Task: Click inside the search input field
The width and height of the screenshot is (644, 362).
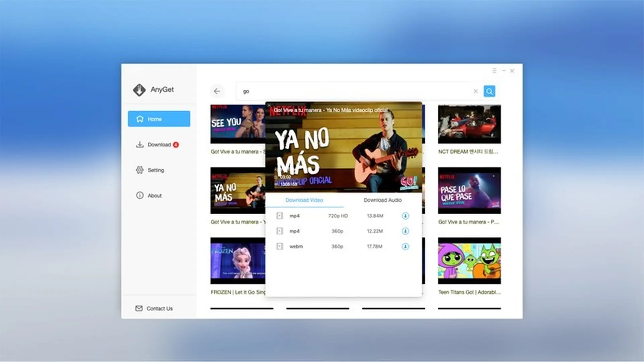Action: pyautogui.click(x=335, y=91)
